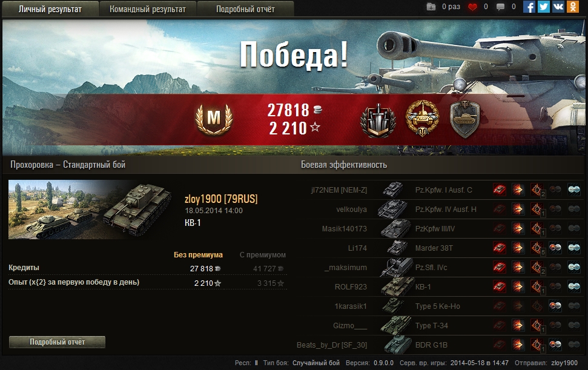This screenshot has height=370, width=588.
Task: Click the Mastery badge M medal
Action: (x=214, y=119)
